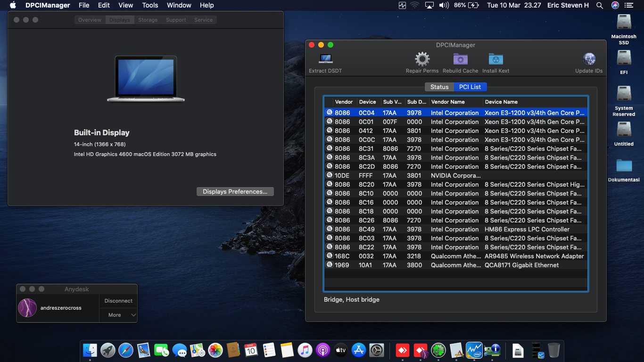Open Photos app from the Dock

coord(215,350)
